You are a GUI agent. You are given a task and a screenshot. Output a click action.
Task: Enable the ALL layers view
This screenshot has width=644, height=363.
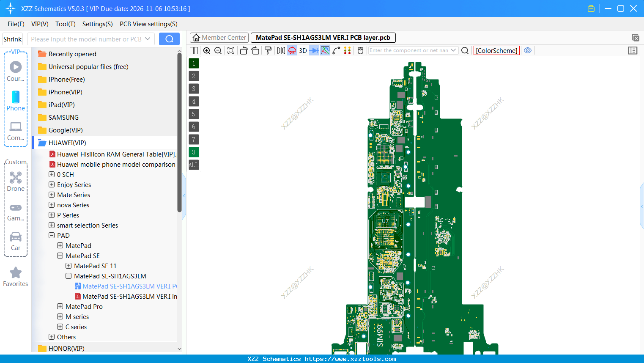tap(193, 165)
